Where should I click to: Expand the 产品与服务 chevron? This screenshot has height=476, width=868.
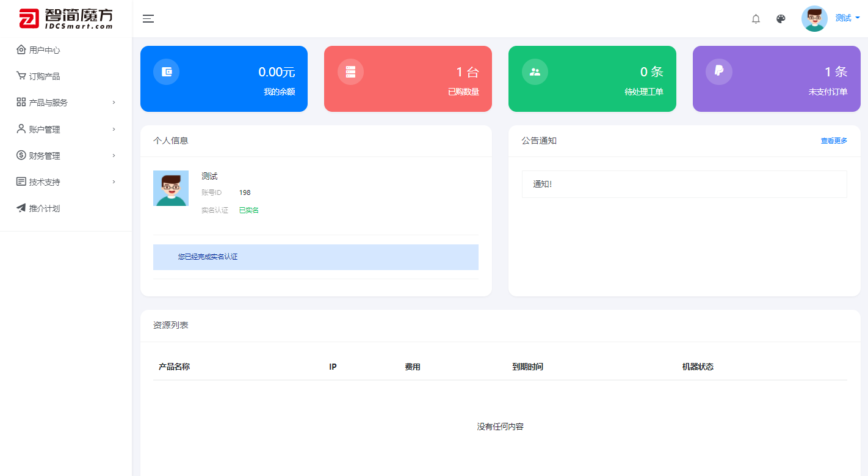pyautogui.click(x=114, y=103)
